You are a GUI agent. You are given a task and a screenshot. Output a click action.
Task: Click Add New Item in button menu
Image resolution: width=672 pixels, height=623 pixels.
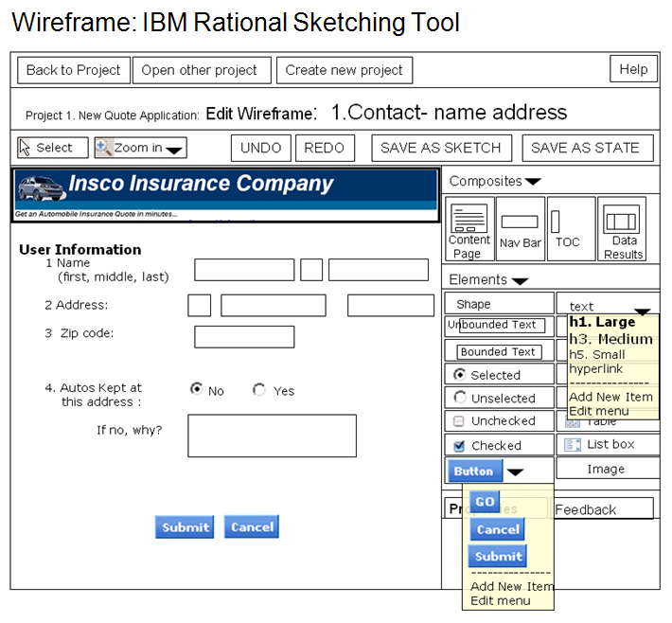point(512,586)
